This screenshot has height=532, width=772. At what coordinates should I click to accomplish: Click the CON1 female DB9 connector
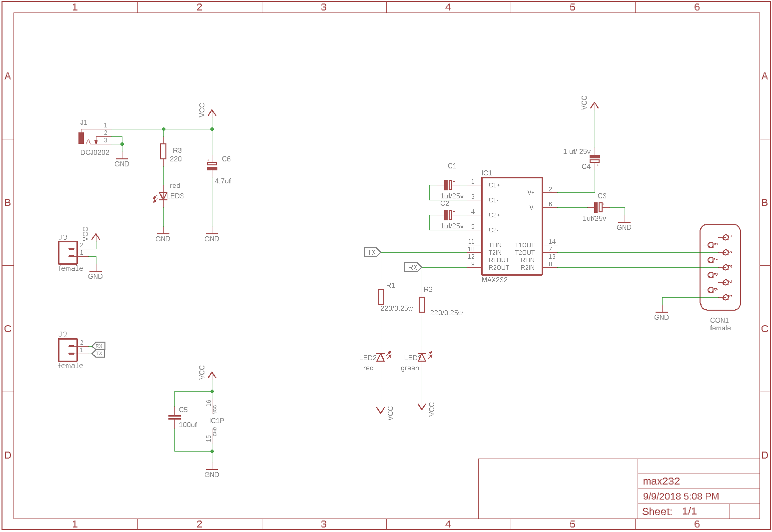[720, 267]
